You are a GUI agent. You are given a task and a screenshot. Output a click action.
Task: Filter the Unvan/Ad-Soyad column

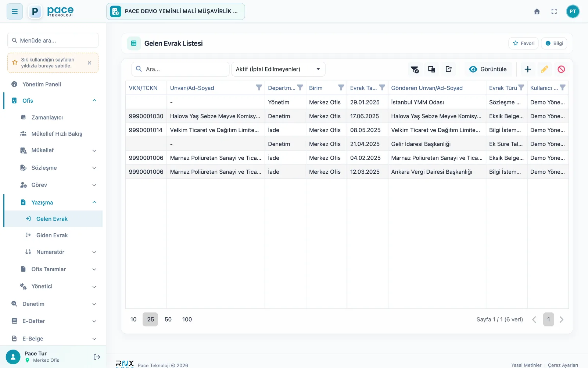click(259, 88)
